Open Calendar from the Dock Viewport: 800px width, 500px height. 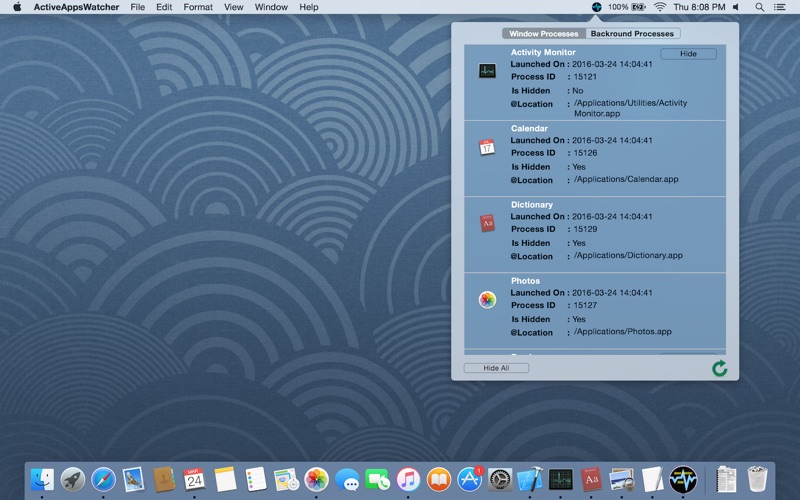[x=194, y=480]
